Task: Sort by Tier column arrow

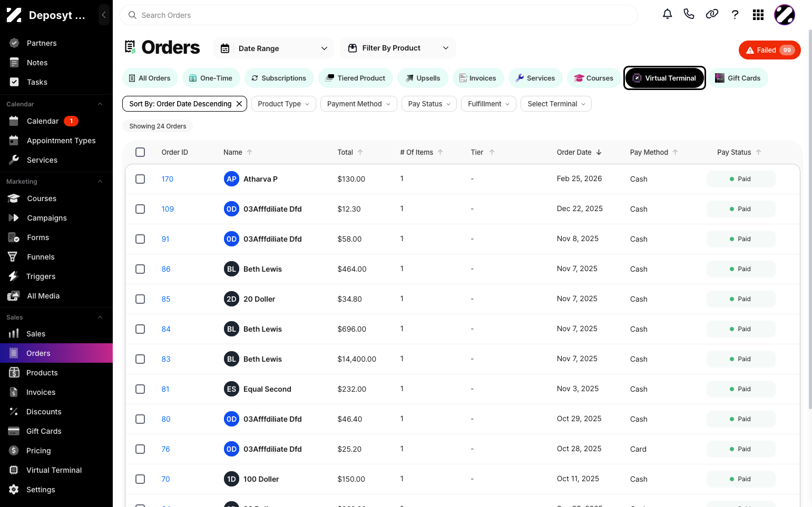Action: (x=492, y=152)
